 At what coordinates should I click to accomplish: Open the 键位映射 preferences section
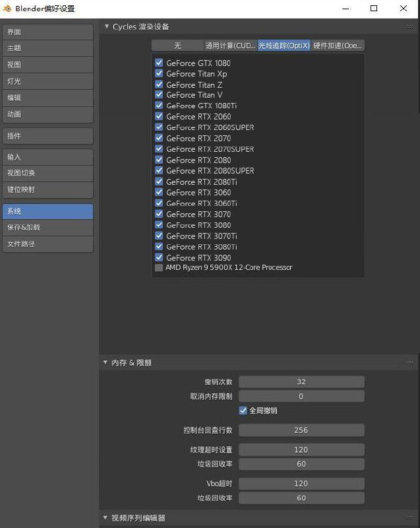[x=47, y=190]
